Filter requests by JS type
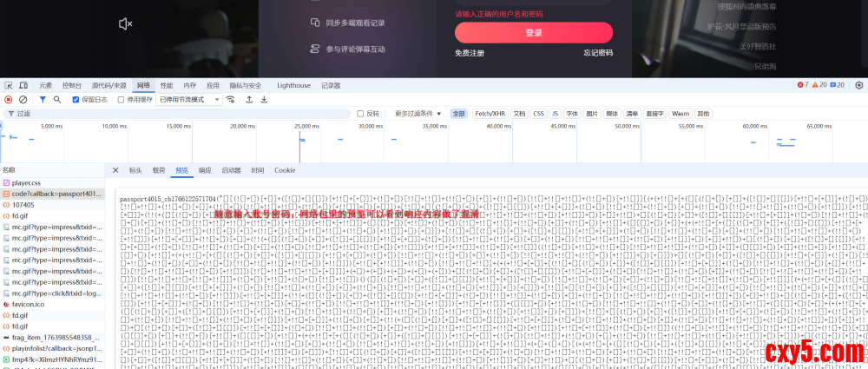The width and height of the screenshot is (868, 369). pyautogui.click(x=555, y=114)
